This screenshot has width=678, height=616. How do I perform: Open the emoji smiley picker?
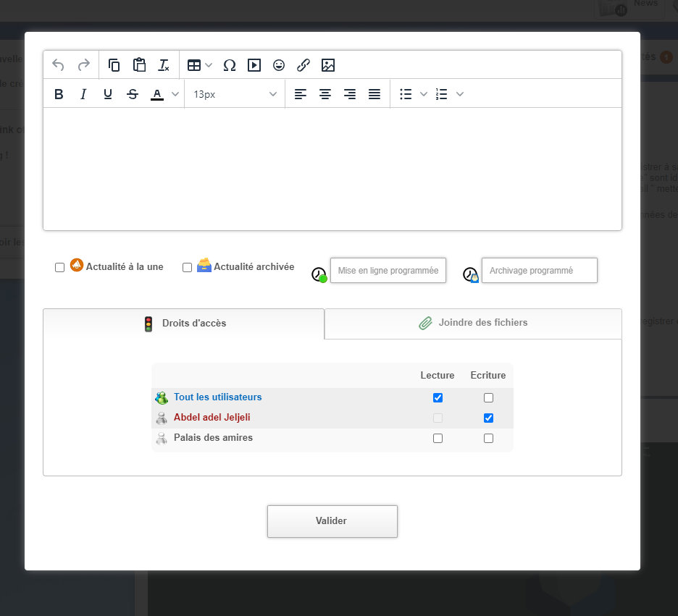279,65
